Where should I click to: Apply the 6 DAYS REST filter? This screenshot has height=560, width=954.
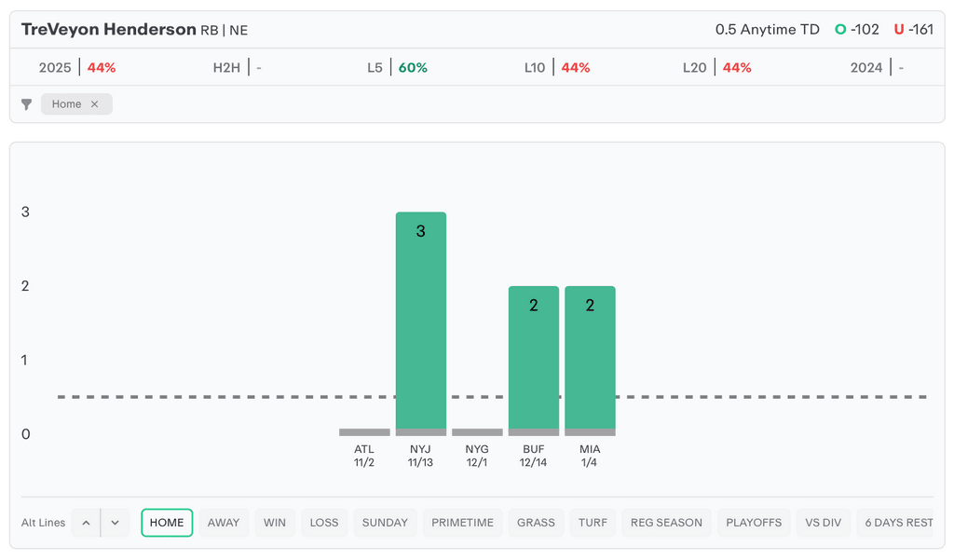[898, 523]
